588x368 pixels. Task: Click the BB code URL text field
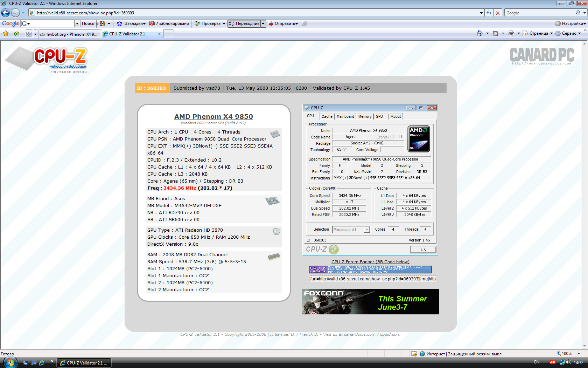(x=373, y=279)
